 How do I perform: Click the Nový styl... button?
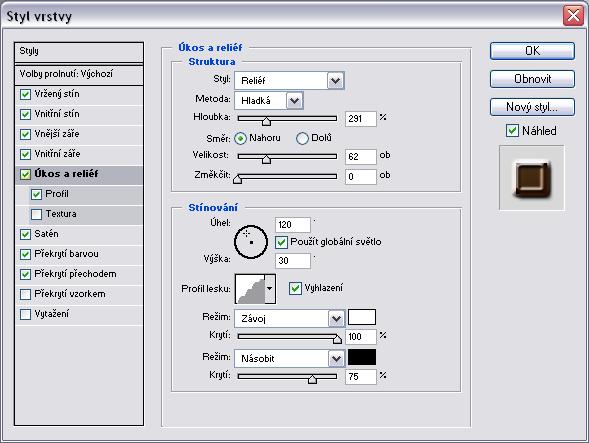[532, 107]
